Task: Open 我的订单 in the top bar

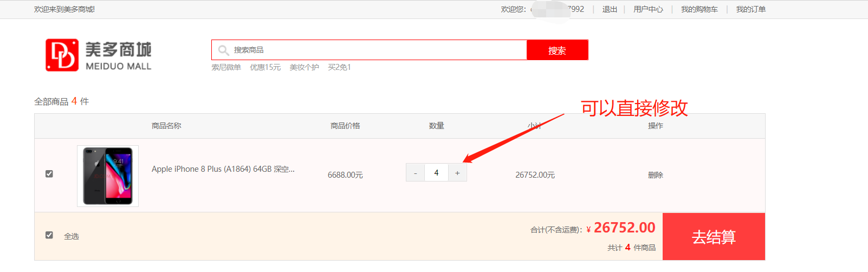Action: click(x=750, y=9)
